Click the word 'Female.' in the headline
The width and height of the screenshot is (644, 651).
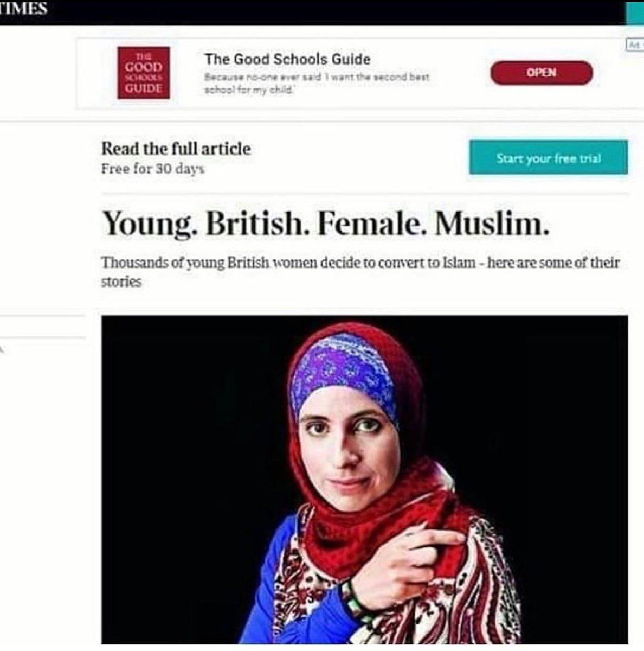click(370, 223)
